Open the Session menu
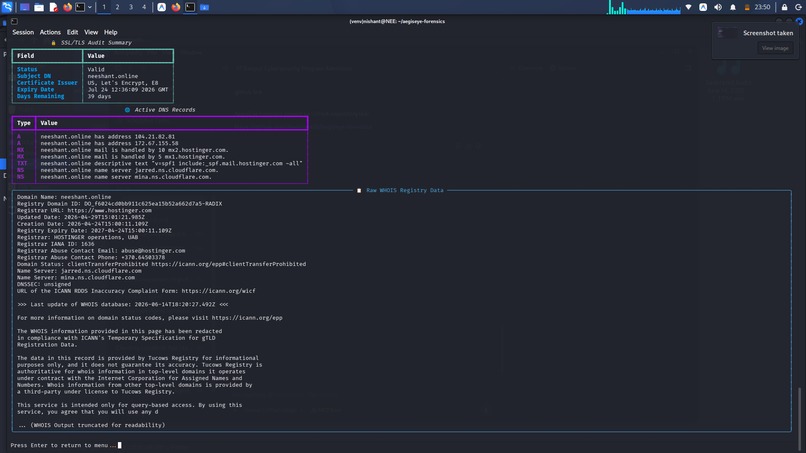Viewport: 806px width, 453px height. pyautogui.click(x=23, y=32)
